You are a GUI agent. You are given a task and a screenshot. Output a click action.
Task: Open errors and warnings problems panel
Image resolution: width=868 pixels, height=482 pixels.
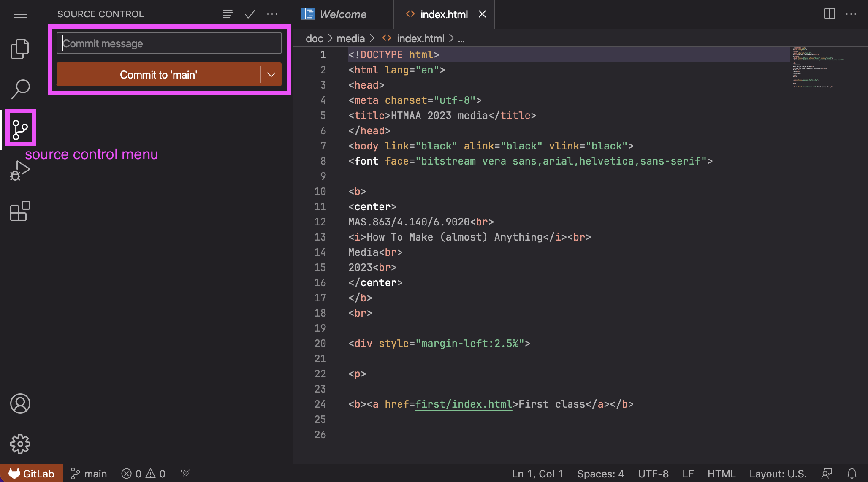point(144,474)
